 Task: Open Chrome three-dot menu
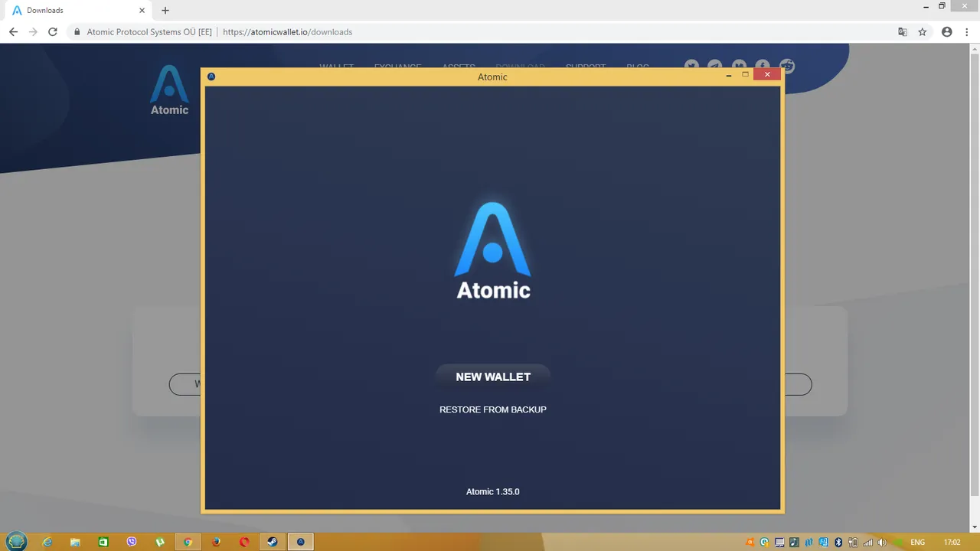(967, 32)
